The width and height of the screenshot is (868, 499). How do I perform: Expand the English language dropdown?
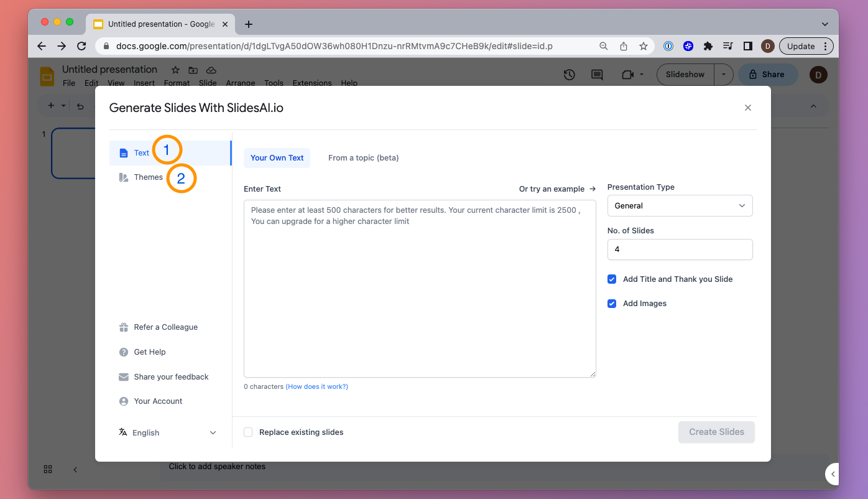click(x=168, y=433)
